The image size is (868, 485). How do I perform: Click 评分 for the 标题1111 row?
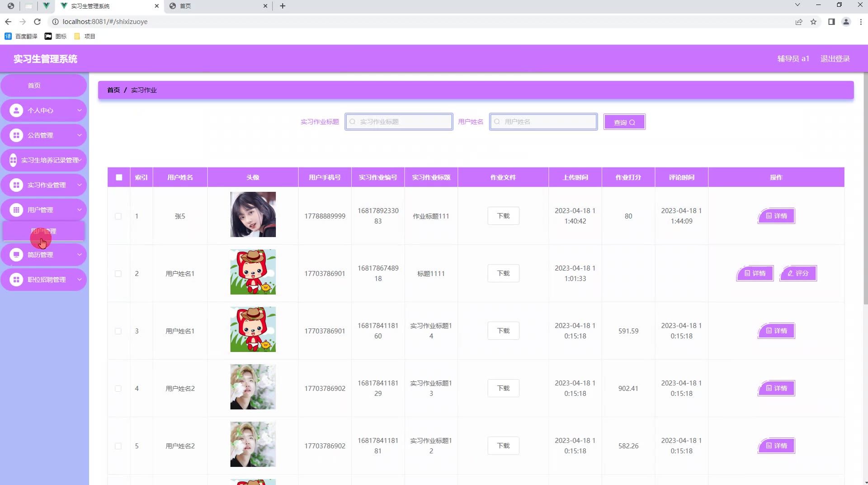[x=798, y=273]
